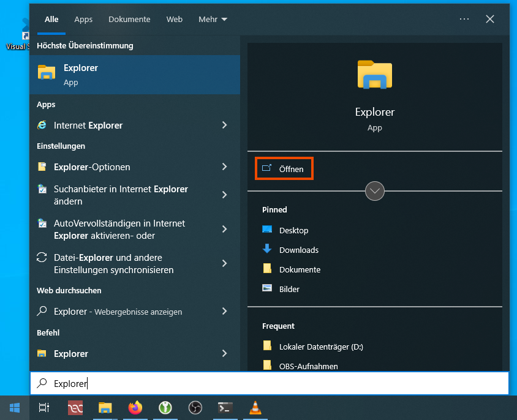Launch VLC media player from taskbar

[255, 408]
